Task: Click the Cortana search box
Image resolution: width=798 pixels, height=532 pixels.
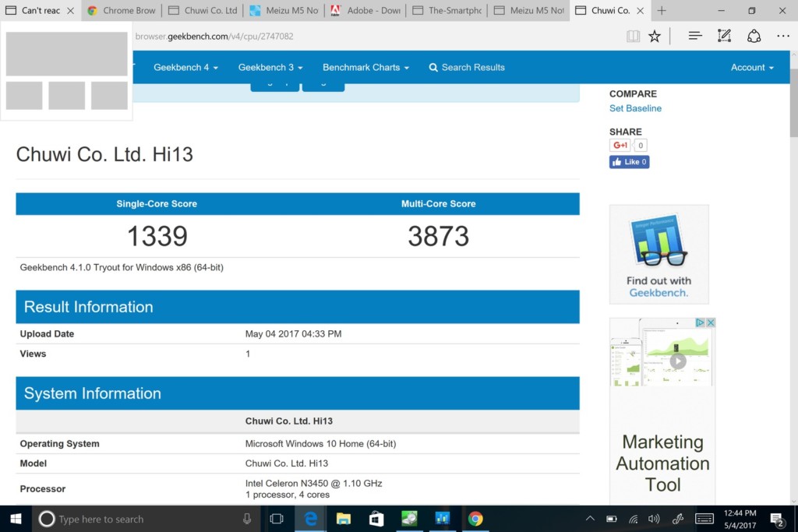Action: pos(147,519)
